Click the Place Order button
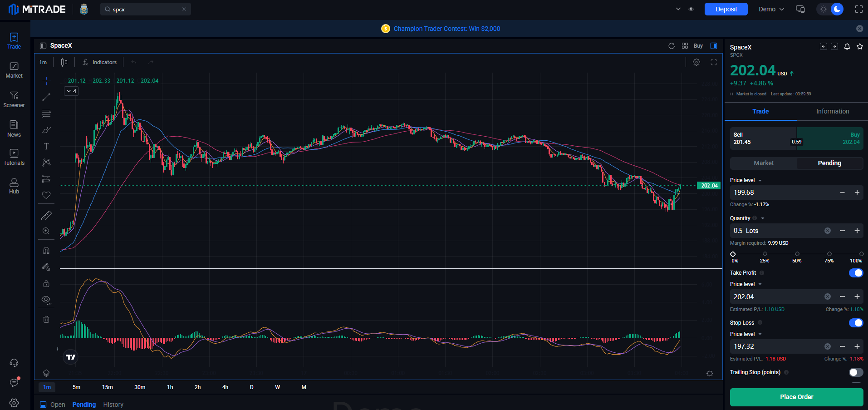This screenshot has height=410, width=868. [x=796, y=397]
